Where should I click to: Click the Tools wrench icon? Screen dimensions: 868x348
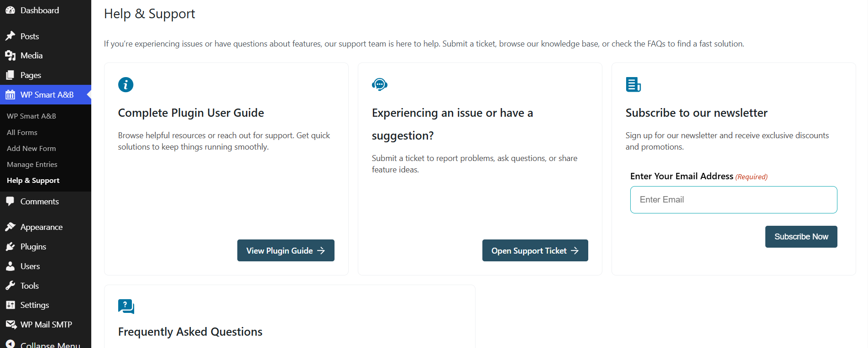point(10,286)
